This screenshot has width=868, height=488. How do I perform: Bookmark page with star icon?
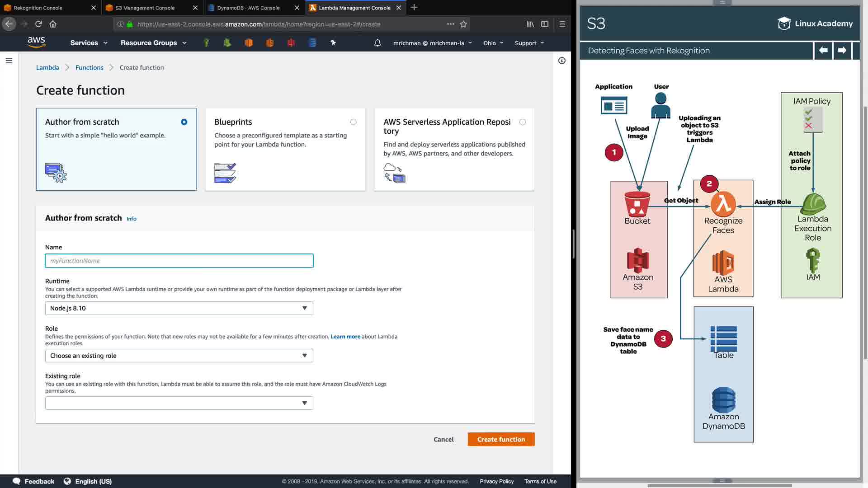[463, 24]
